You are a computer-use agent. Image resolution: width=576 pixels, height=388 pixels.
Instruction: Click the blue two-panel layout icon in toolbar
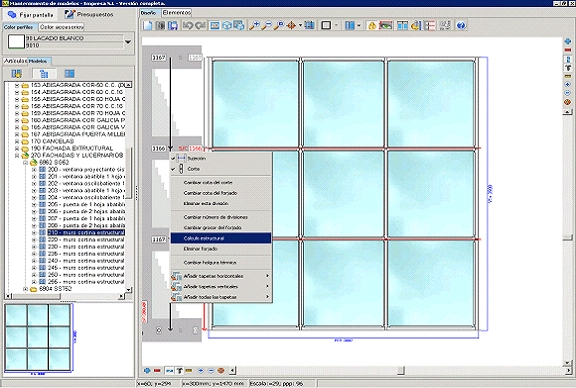pyautogui.click(x=350, y=25)
